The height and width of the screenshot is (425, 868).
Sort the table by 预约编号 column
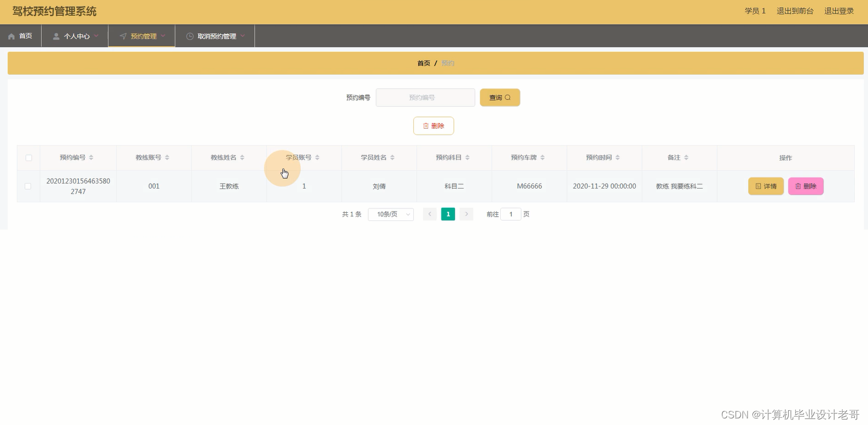[91, 158]
